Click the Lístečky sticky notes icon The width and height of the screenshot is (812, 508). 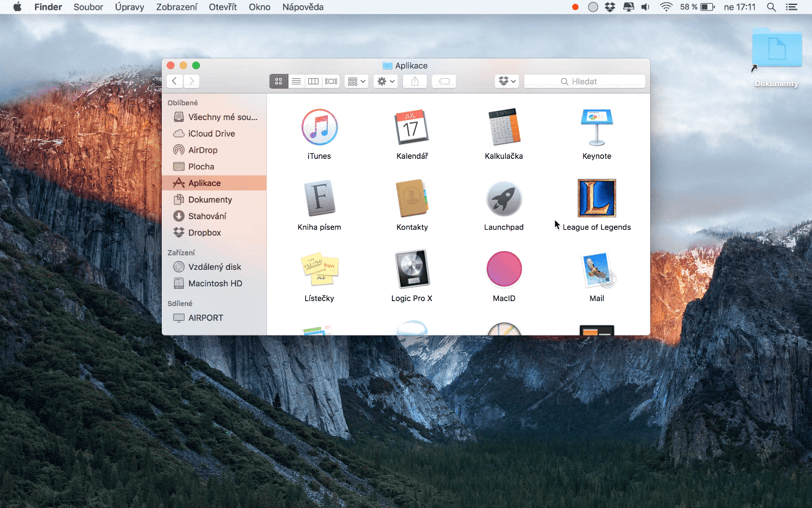click(319, 270)
